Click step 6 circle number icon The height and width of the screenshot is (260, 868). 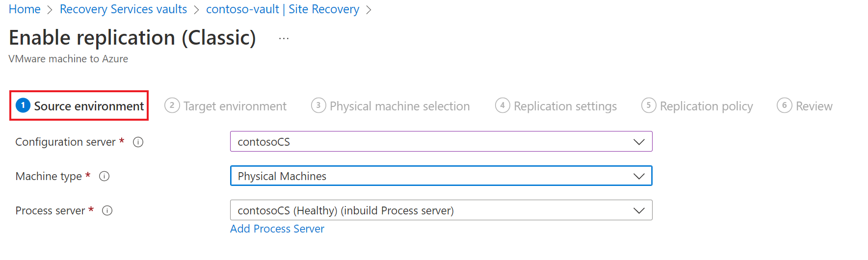pos(784,105)
